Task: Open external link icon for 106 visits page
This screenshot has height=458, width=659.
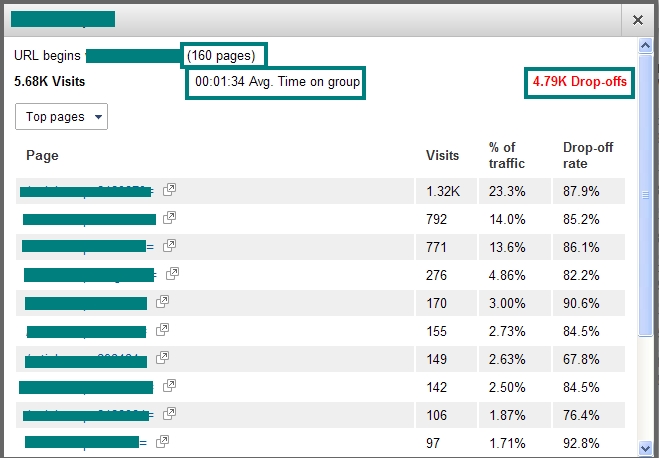Action: point(169,413)
